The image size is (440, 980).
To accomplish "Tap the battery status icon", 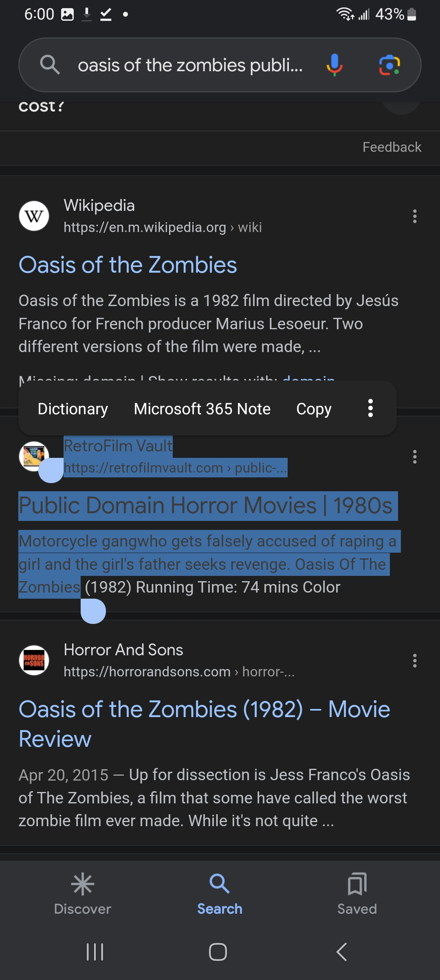I will click(412, 14).
